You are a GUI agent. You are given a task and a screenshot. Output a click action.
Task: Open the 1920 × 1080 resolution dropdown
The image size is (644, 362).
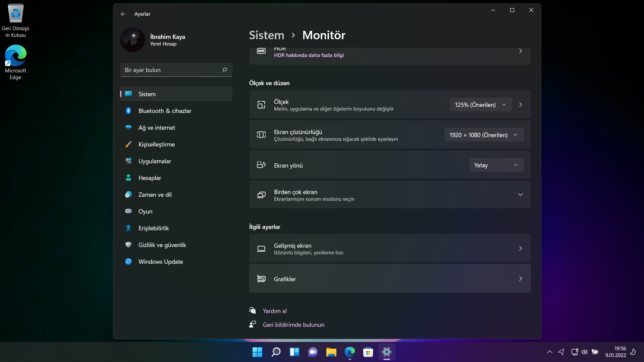(484, 135)
